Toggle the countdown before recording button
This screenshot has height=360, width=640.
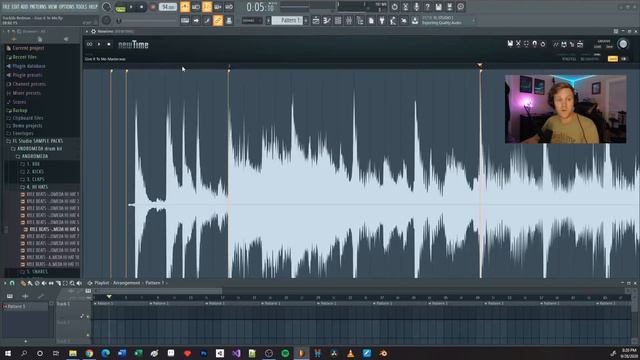click(x=207, y=7)
